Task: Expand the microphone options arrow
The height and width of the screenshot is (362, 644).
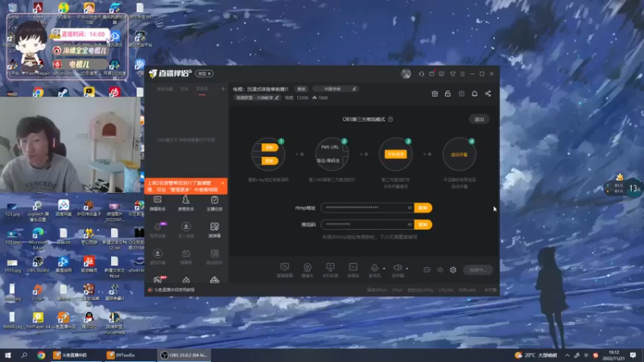Action: (x=385, y=269)
